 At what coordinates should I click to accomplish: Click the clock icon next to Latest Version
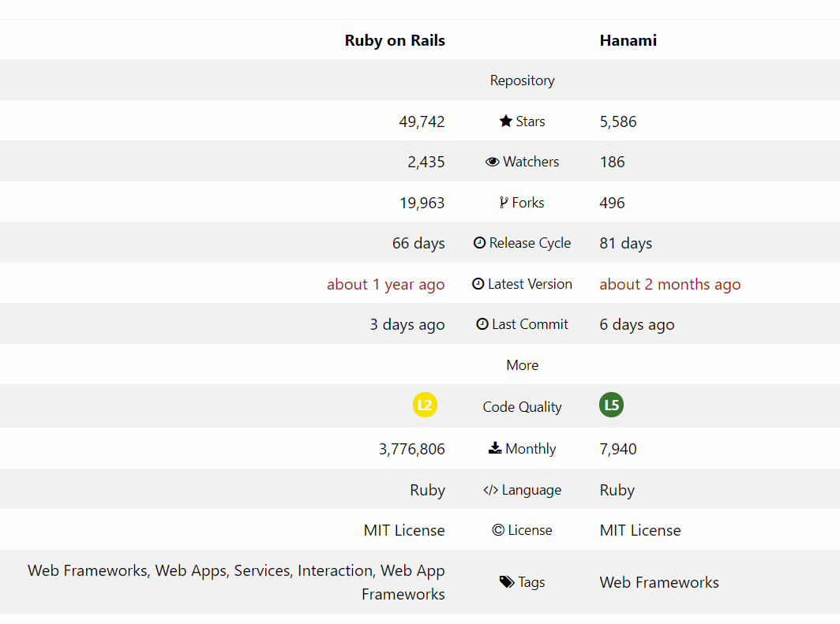pyautogui.click(x=478, y=284)
